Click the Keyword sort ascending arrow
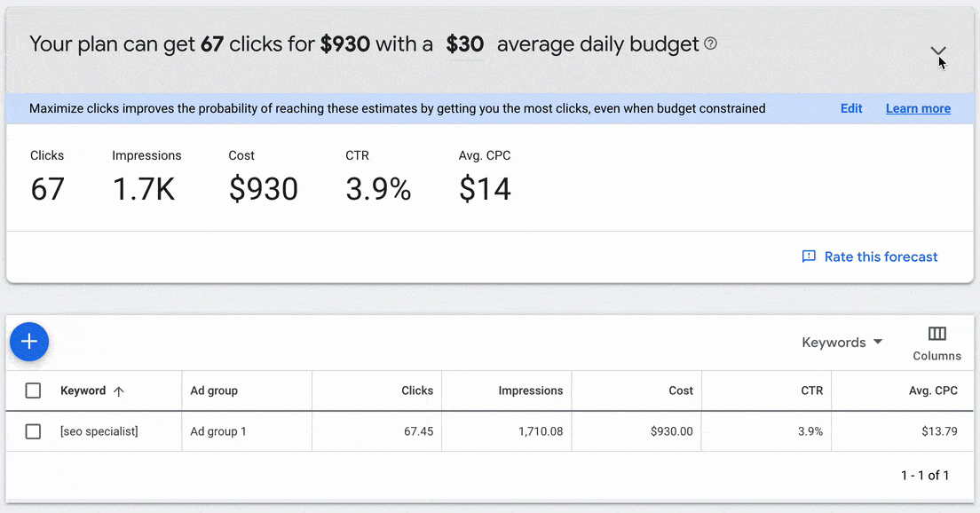 click(119, 391)
